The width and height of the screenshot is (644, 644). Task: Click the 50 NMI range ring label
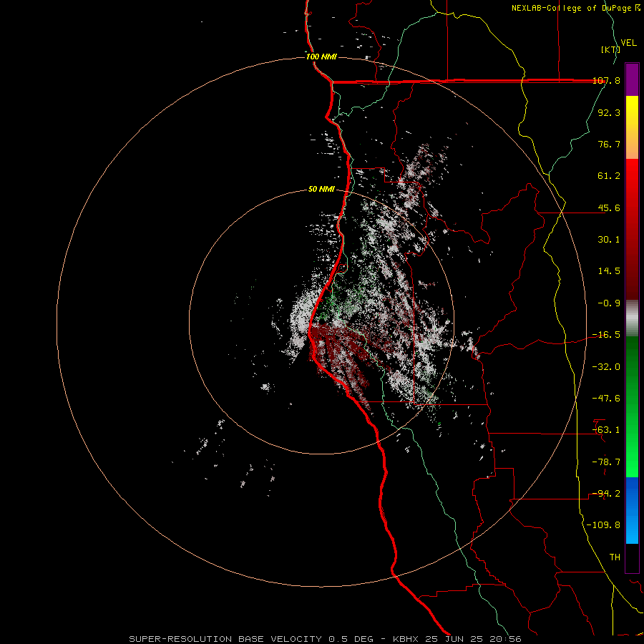coord(321,190)
